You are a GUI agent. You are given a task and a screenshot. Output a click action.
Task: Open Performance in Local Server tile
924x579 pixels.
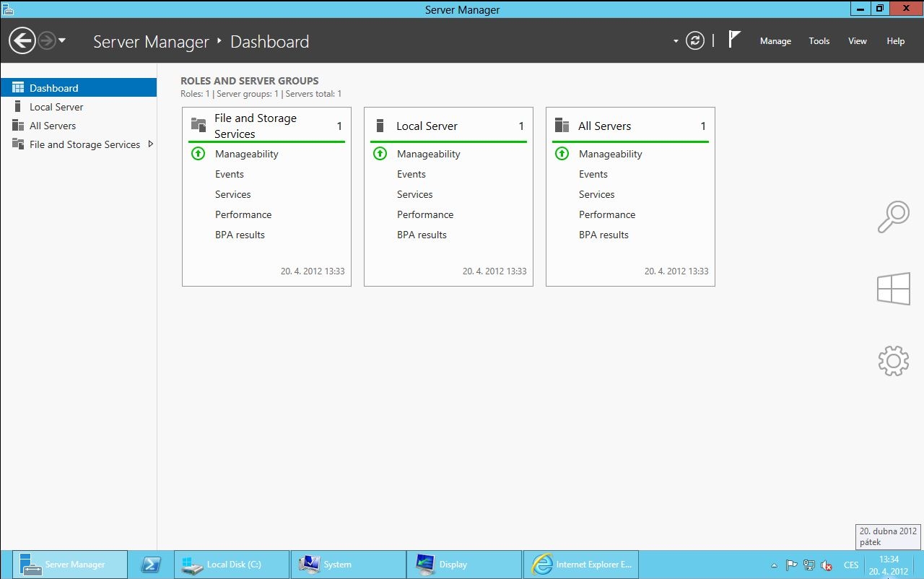pos(425,214)
